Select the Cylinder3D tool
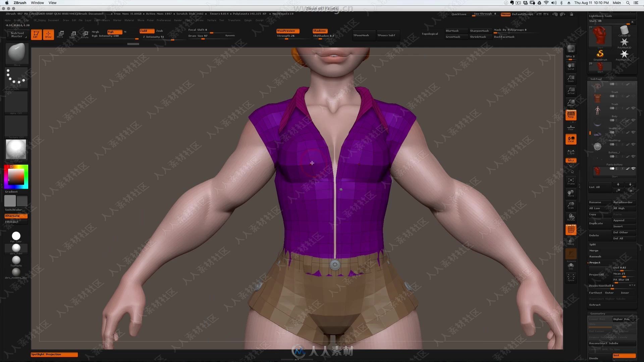 [x=624, y=31]
